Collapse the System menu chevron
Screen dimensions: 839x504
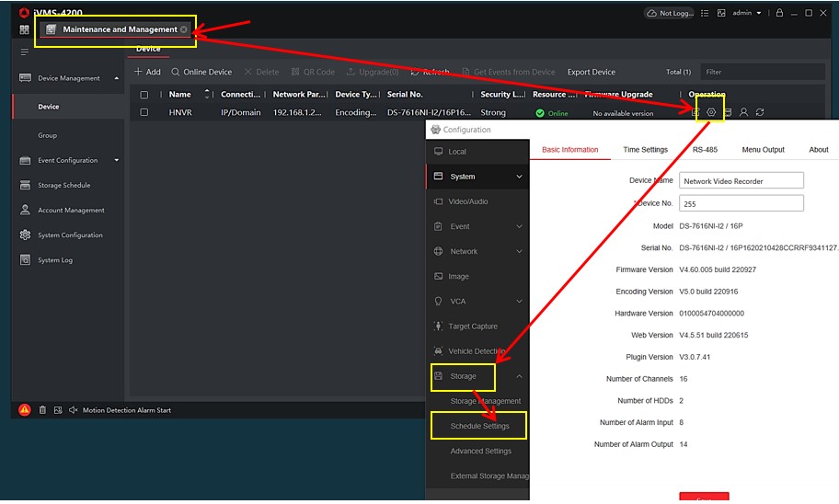pyautogui.click(x=519, y=177)
